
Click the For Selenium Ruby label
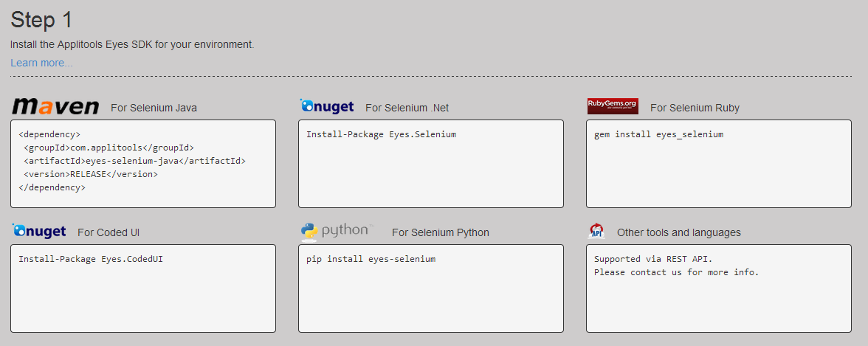coord(695,108)
